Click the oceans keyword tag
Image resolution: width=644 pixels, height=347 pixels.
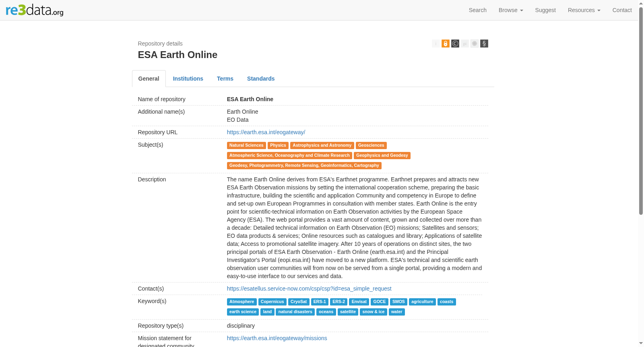326,312
